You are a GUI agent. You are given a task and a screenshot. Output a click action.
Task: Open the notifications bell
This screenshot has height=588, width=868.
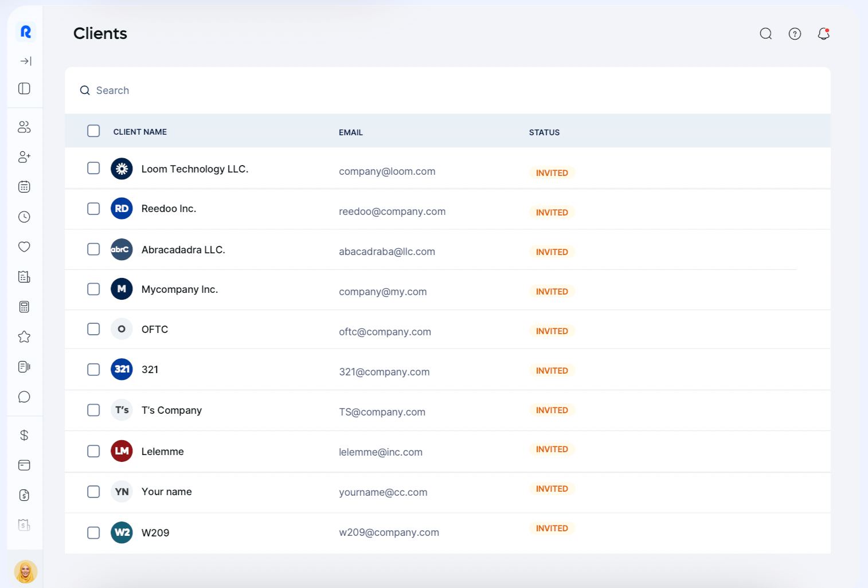point(823,34)
